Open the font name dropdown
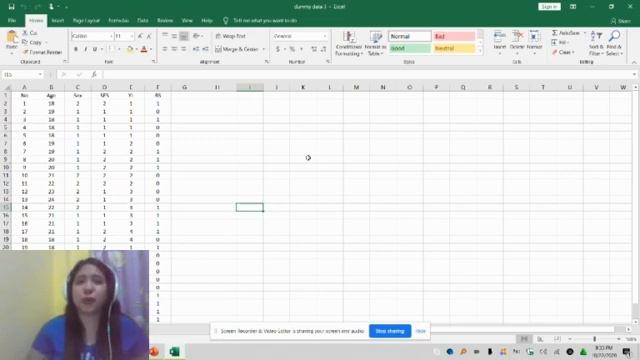Screen dimensions: 640x360 pos(111,36)
